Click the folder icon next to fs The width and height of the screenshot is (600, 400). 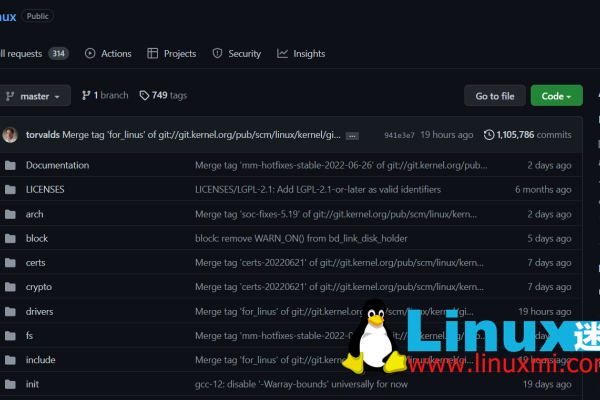pyautogui.click(x=10, y=336)
